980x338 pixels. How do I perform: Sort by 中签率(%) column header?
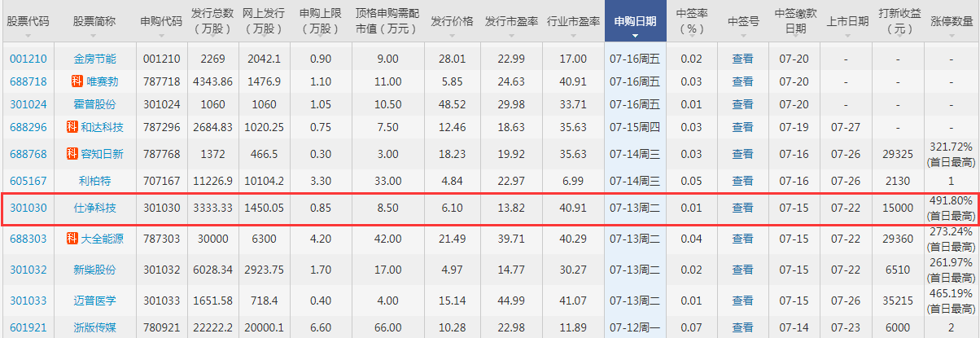point(691,21)
